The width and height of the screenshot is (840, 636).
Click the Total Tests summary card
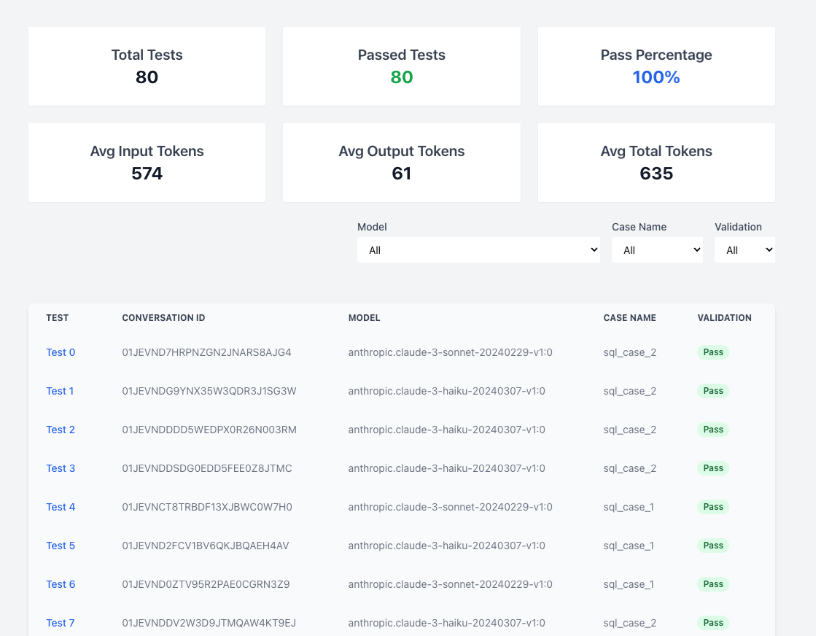(147, 66)
